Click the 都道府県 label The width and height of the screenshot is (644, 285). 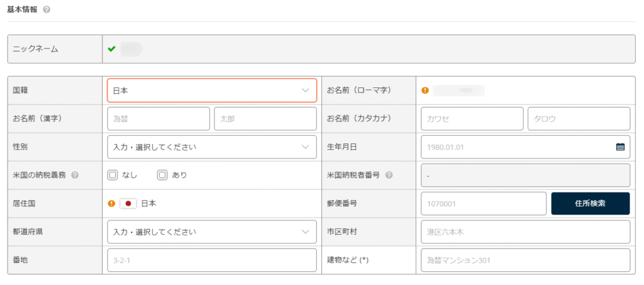click(28, 232)
